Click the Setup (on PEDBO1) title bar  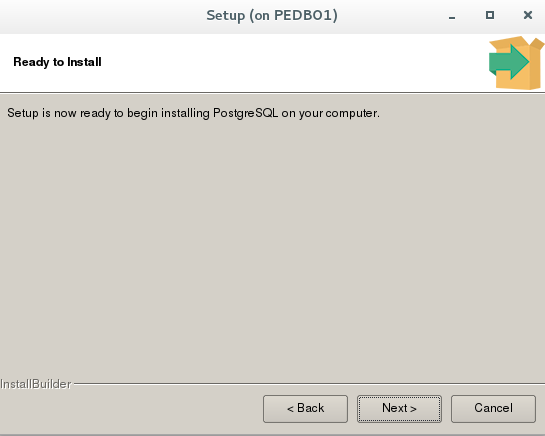pyautogui.click(x=272, y=16)
